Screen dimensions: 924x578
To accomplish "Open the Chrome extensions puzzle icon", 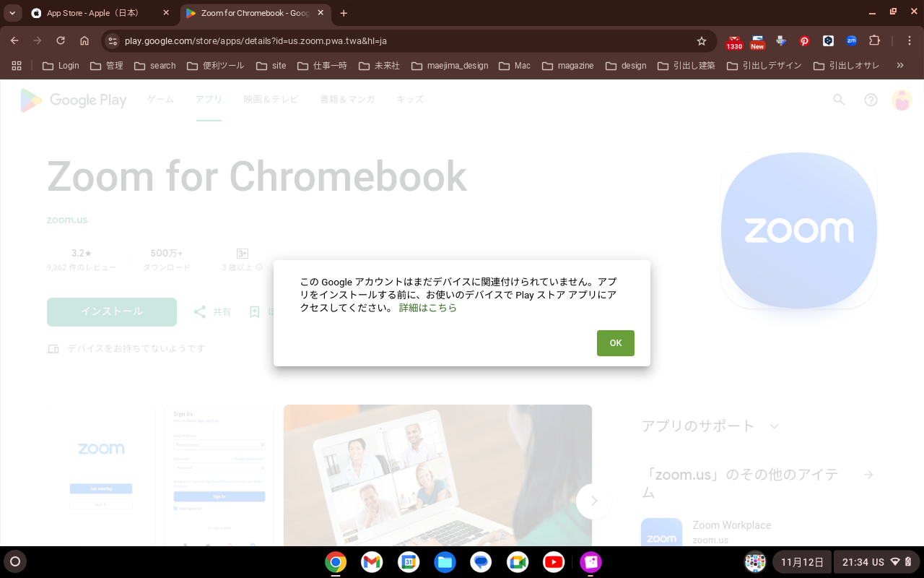I will 875,41.
